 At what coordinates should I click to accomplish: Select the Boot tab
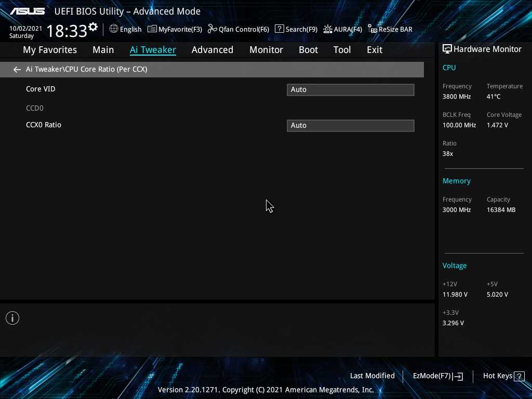[x=308, y=50]
